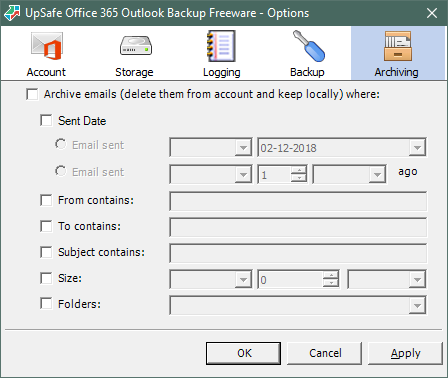Tick the Sent Date checkbox

click(46, 120)
